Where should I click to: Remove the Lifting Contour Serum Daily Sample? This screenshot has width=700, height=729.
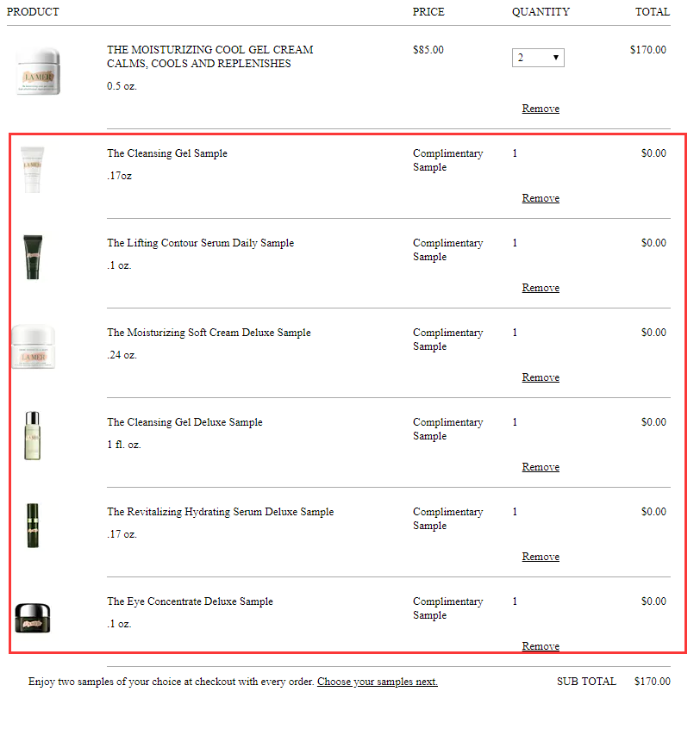click(x=541, y=288)
